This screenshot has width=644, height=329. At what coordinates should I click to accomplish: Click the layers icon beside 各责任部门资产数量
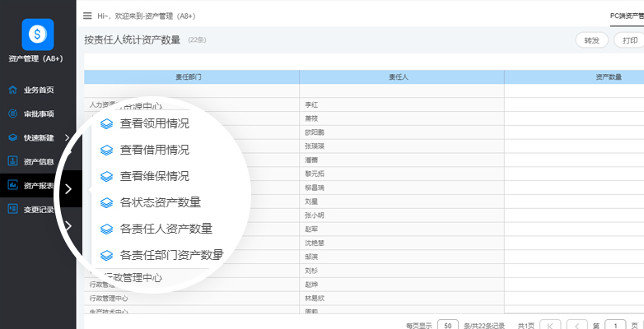(105, 255)
